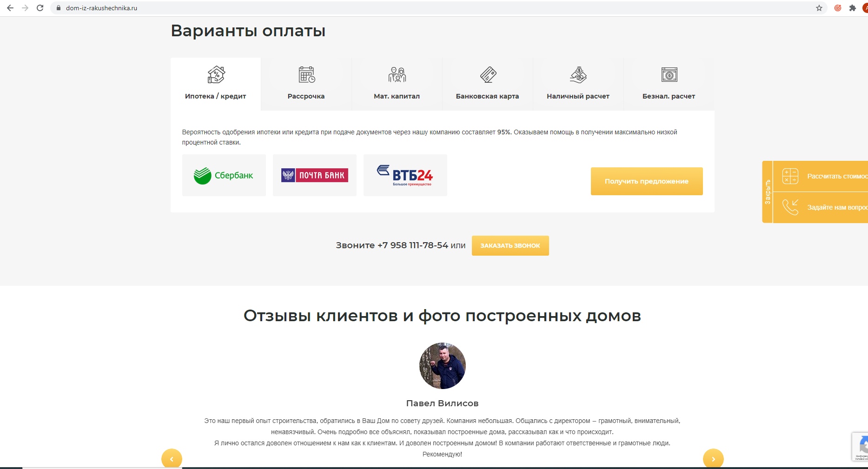
Task: Click the Безнал. расчет safe icon
Action: tap(669, 74)
